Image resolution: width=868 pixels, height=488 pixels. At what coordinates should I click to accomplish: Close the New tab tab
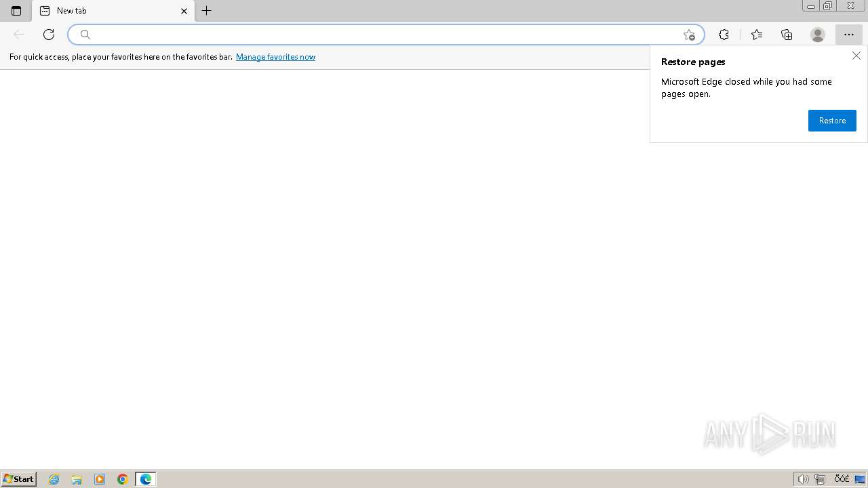(x=184, y=11)
